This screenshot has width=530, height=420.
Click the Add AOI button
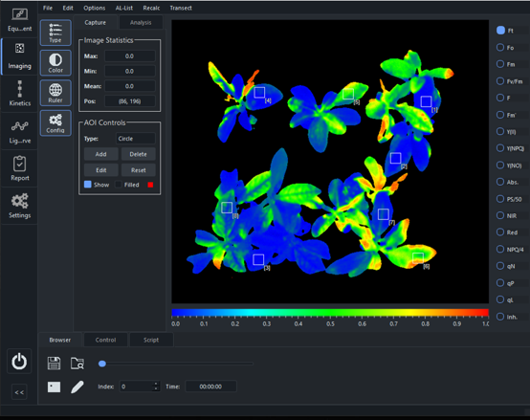pyautogui.click(x=100, y=154)
